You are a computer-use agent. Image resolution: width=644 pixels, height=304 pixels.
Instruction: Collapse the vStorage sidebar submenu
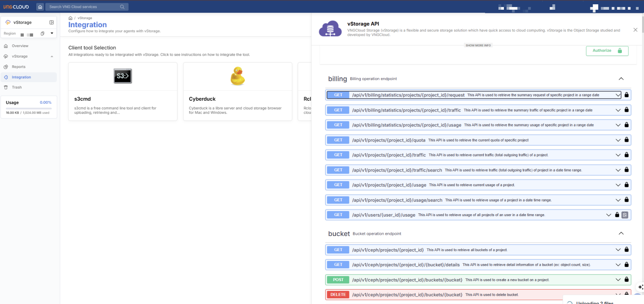pyautogui.click(x=52, y=56)
